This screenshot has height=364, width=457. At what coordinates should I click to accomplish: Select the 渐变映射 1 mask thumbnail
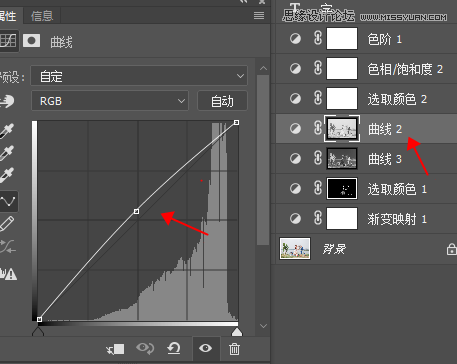(x=342, y=219)
